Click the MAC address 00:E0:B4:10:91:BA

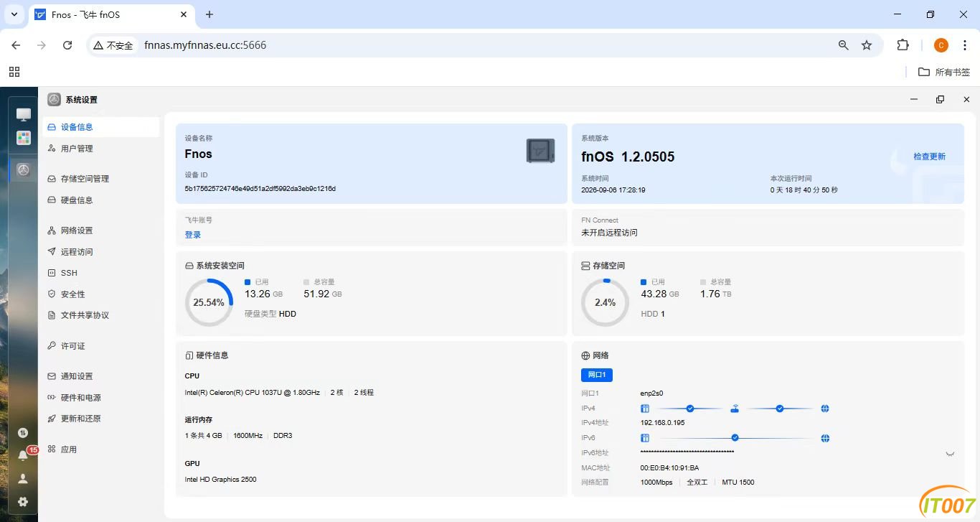tap(669, 468)
